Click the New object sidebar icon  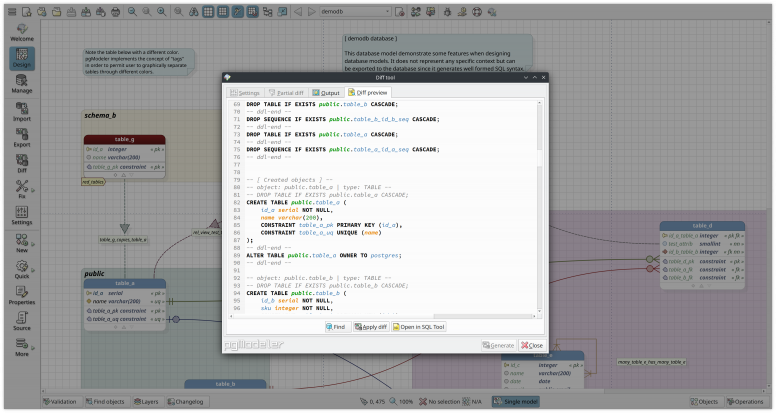click(x=22, y=243)
